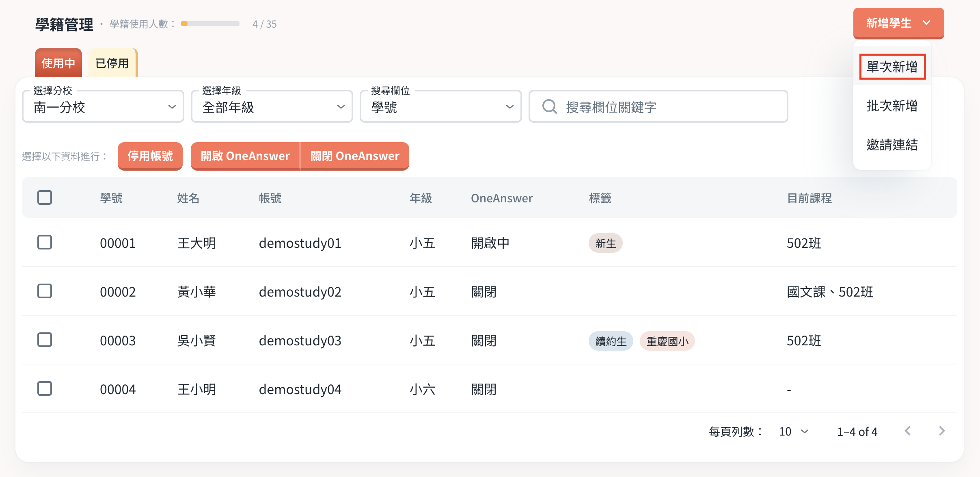Go to next page arrow
This screenshot has width=980, height=477.
coord(942,431)
